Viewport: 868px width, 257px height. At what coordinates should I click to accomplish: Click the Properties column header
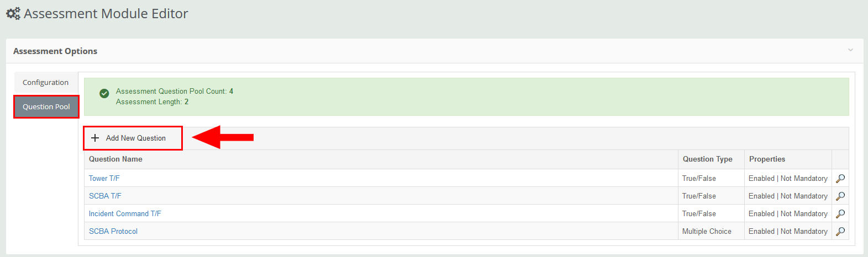tap(767, 159)
